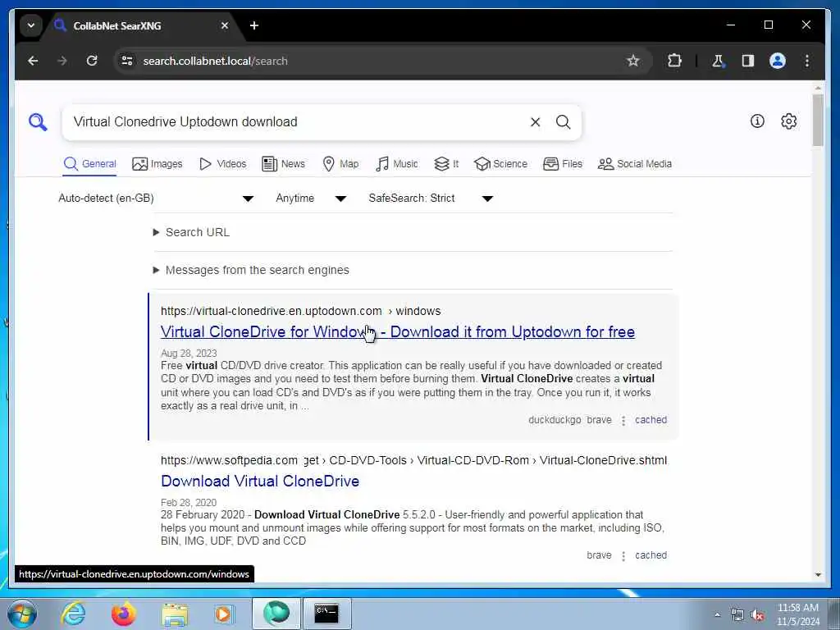Select the General search category
The image size is (840, 630).
pyautogui.click(x=89, y=164)
